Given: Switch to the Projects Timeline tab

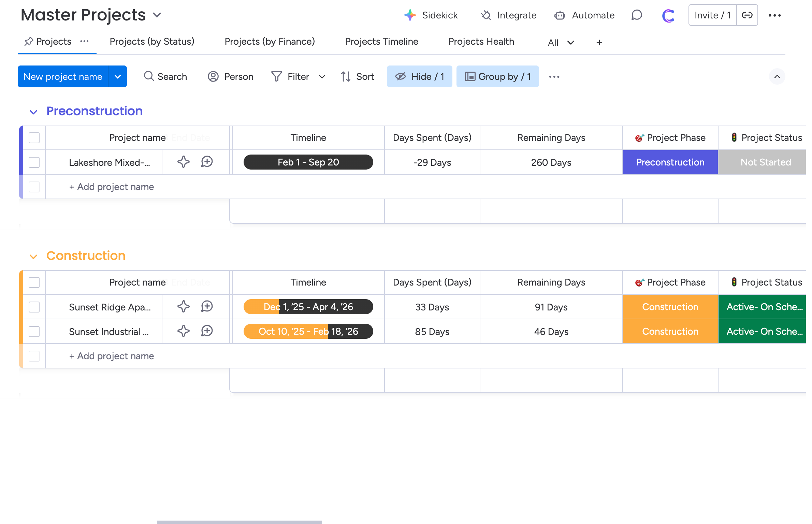Looking at the screenshot, I should 381,42.
